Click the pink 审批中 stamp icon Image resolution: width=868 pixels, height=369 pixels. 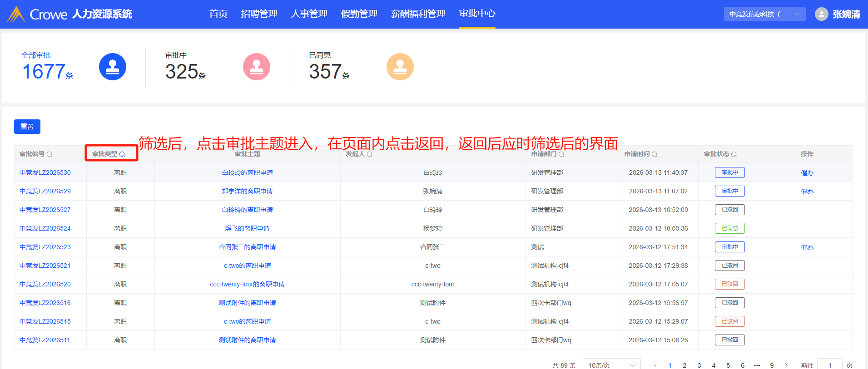[x=257, y=67]
